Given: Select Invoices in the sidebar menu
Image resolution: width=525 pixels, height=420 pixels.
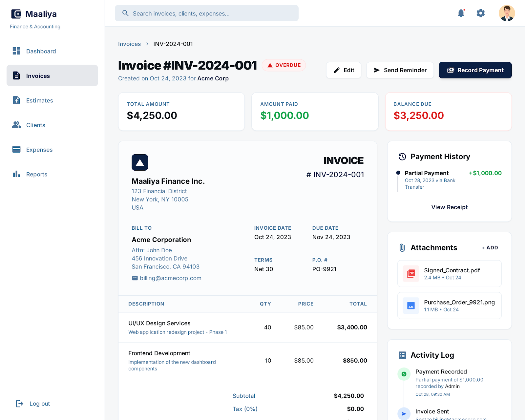Looking at the screenshot, I should point(38,75).
